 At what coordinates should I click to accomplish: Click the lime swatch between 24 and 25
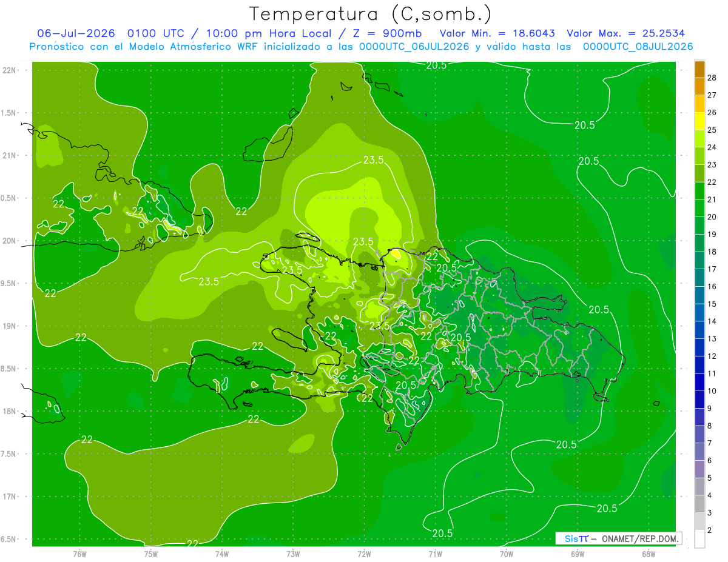700,138
